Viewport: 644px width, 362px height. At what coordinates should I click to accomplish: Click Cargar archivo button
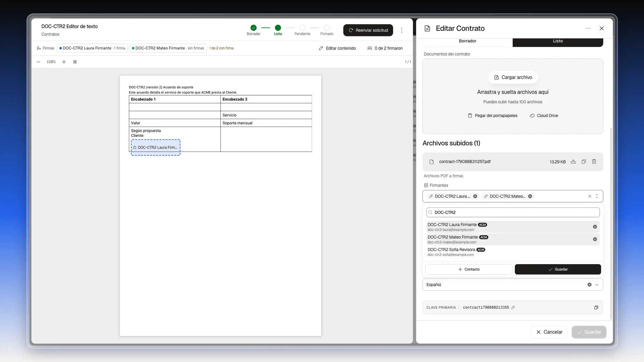[513, 77]
